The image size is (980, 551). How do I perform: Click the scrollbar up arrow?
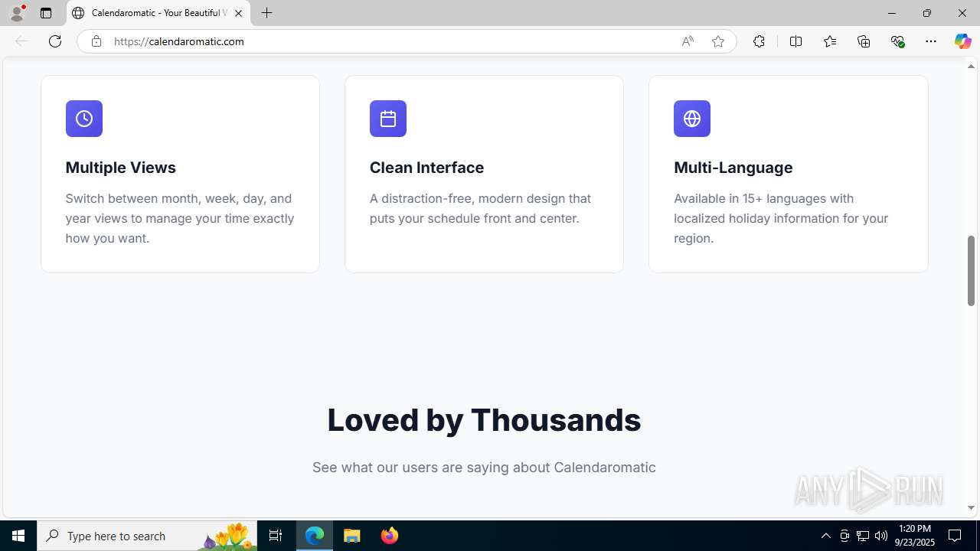(x=971, y=67)
